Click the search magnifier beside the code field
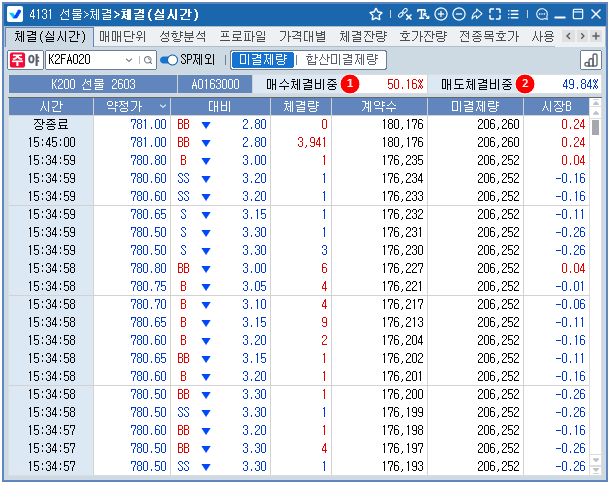609x483 pixels. click(x=148, y=60)
